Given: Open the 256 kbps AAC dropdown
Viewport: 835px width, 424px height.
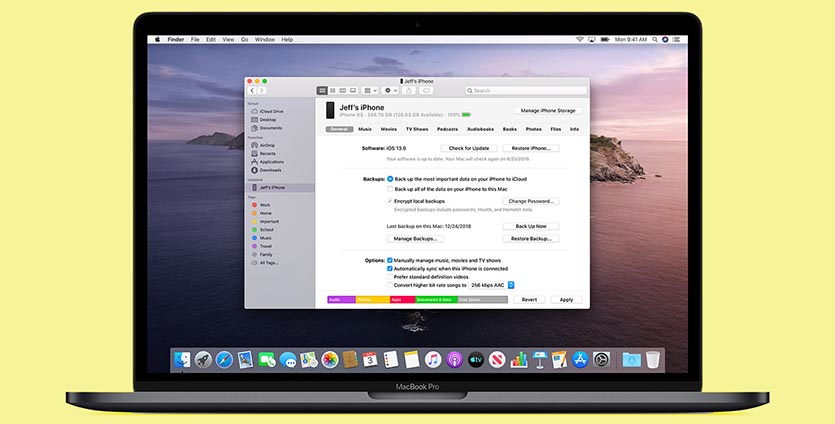Looking at the screenshot, I should (492, 286).
